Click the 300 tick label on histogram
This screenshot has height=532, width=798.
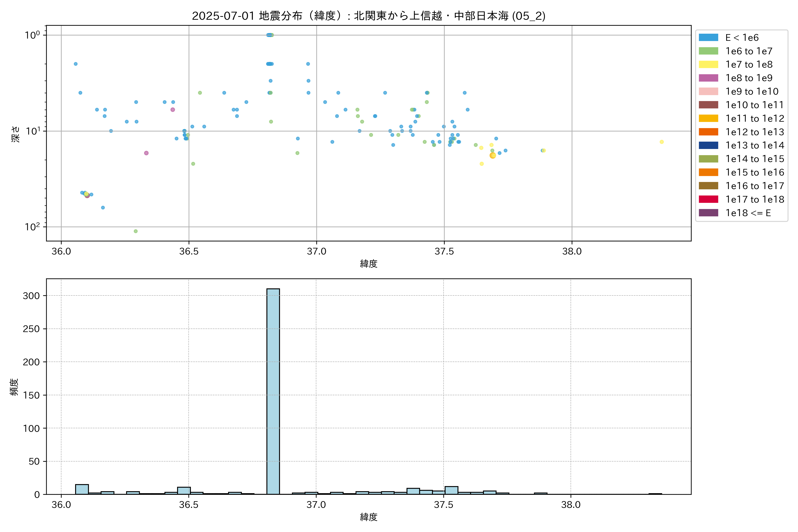tap(31, 296)
